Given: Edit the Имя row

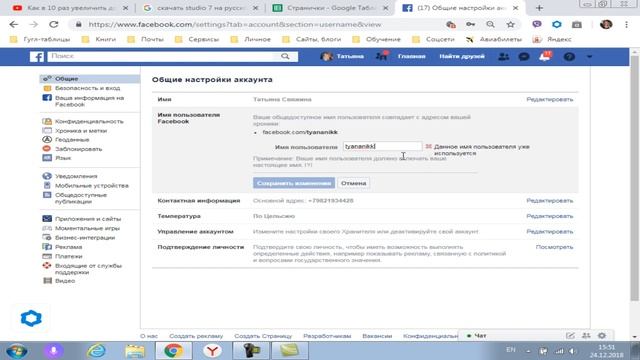Looking at the screenshot, I should coord(549,99).
